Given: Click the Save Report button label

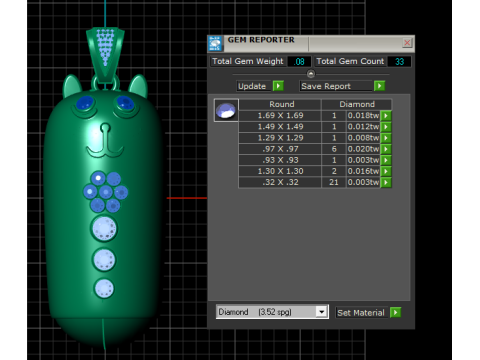Looking at the screenshot, I should point(326,86).
